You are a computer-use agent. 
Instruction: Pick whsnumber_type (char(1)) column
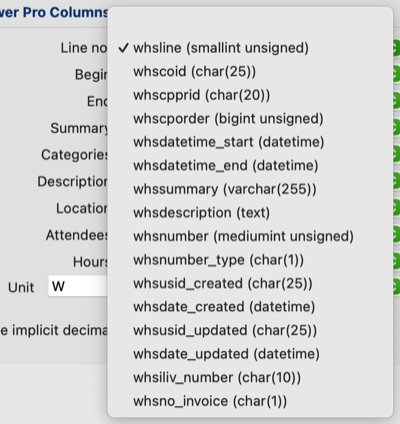click(x=250, y=260)
